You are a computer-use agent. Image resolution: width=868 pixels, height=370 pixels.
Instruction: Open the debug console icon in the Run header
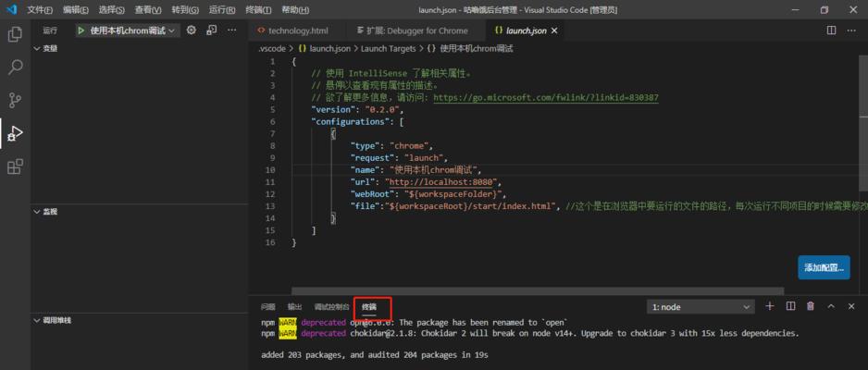[212, 31]
